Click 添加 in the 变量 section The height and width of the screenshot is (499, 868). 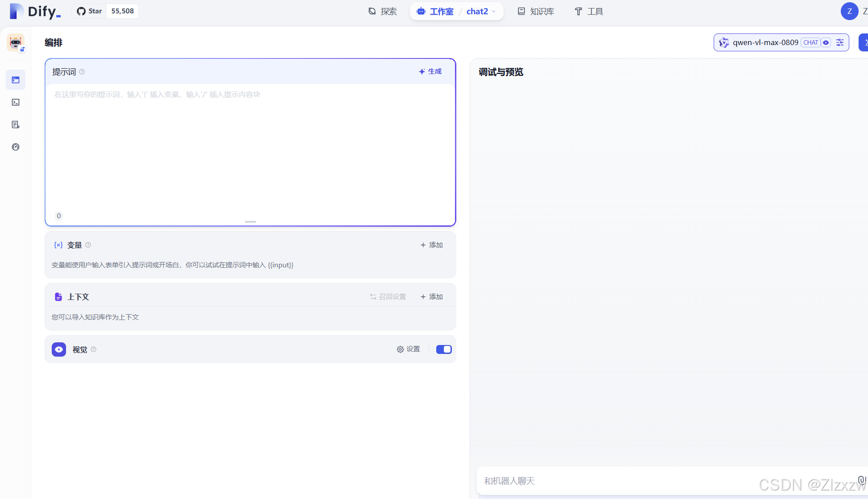click(431, 245)
